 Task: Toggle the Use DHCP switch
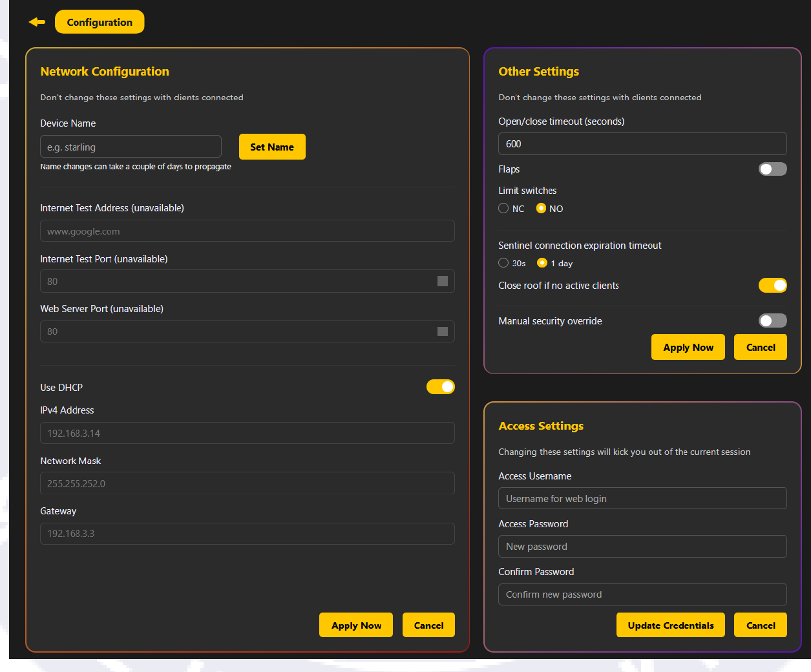tap(441, 386)
